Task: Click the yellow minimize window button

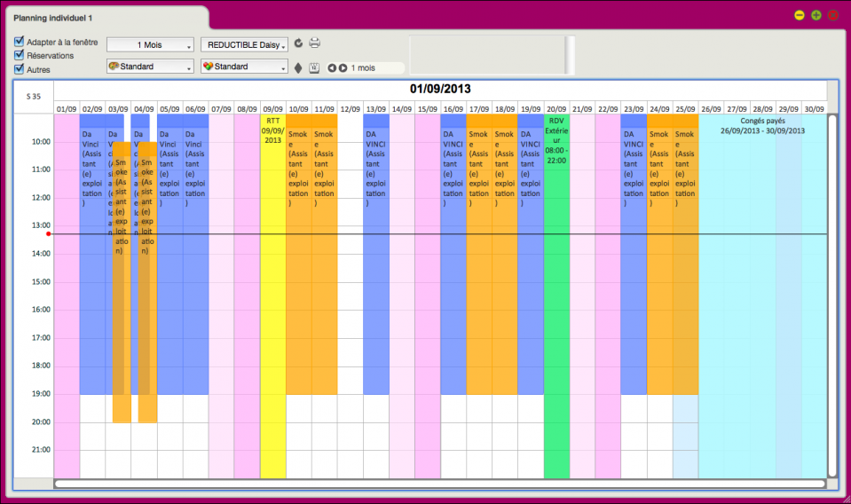Action: [800, 15]
